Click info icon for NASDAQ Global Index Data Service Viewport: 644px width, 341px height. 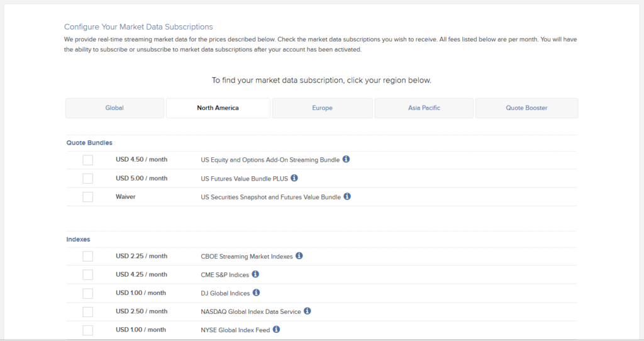coord(308,311)
